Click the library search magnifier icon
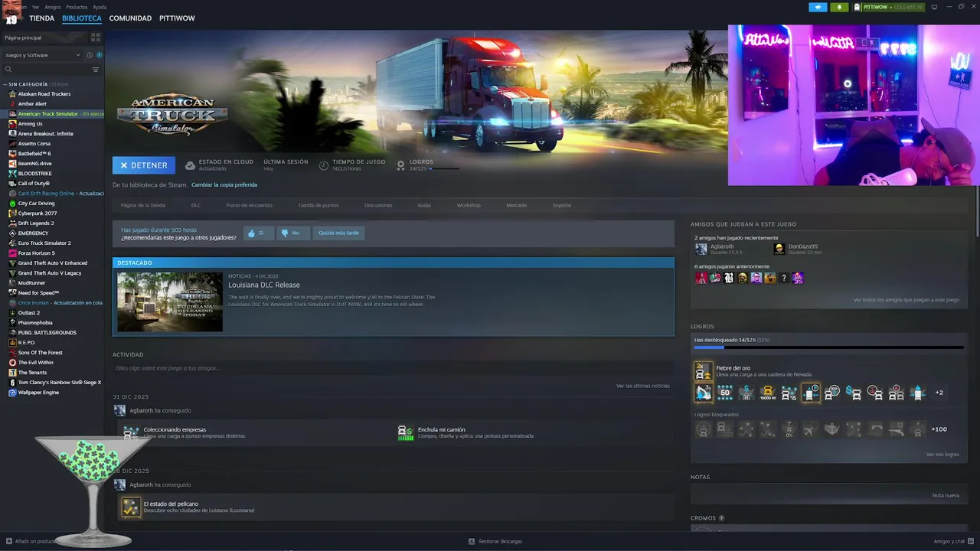Screen dimensions: 980x551 tap(8, 70)
